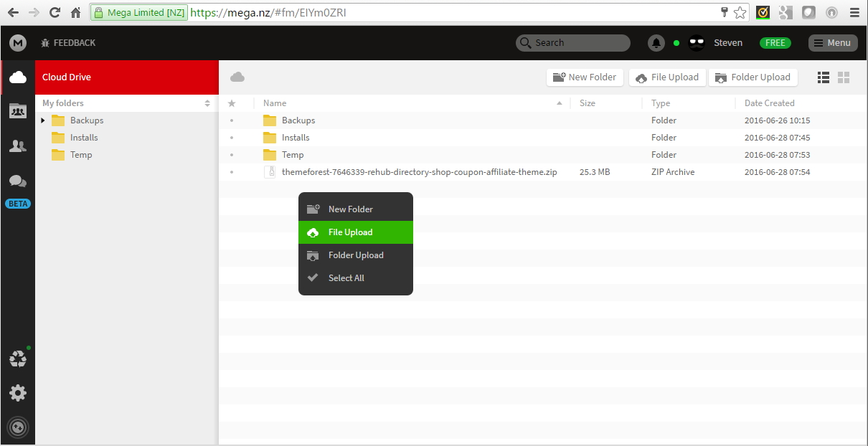The height and width of the screenshot is (446, 868).
Task: Toggle favorite dot for the zip file
Action: click(x=232, y=172)
